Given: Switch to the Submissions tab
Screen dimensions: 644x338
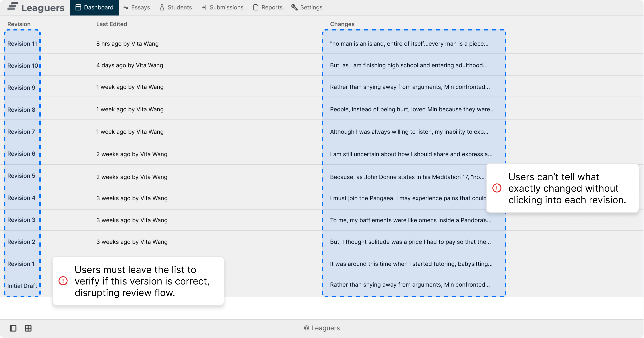Looking at the screenshot, I should point(223,7).
